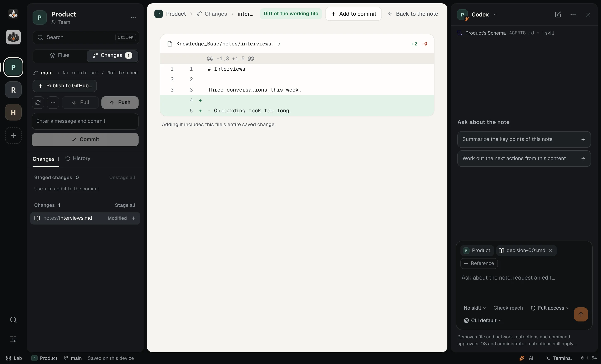This screenshot has height=364, width=601.
Task: Open the History tab
Action: click(x=78, y=159)
